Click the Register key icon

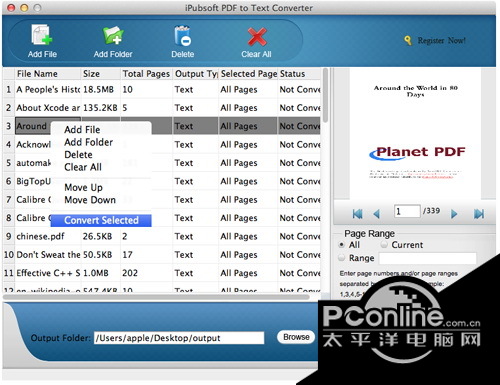click(408, 40)
